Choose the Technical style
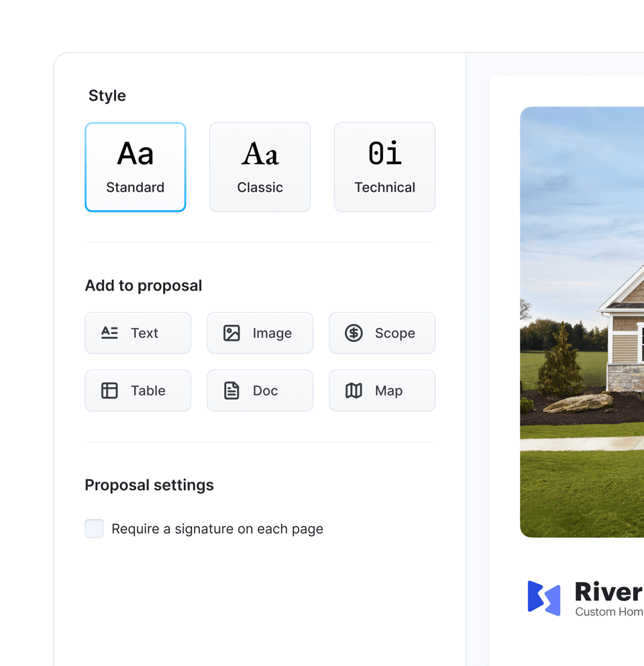This screenshot has width=644, height=666. 384,167
